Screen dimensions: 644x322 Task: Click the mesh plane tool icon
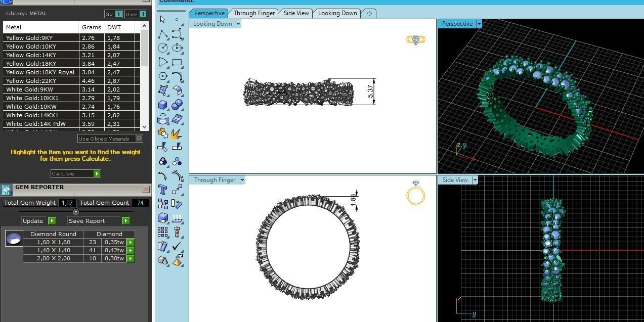[x=177, y=119]
